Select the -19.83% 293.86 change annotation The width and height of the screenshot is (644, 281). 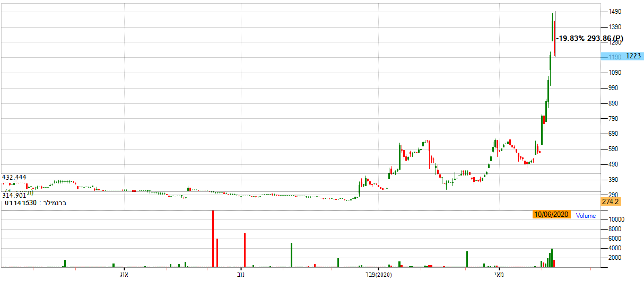[591, 39]
